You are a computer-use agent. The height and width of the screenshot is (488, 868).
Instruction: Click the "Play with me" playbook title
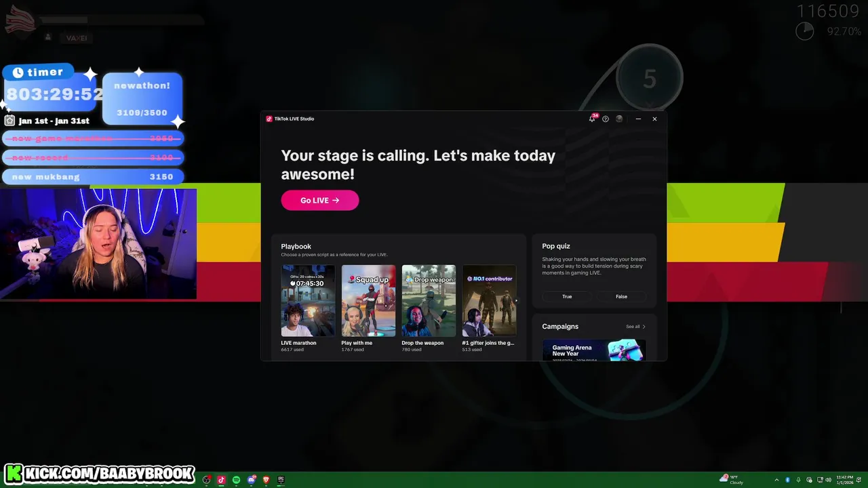click(x=357, y=343)
